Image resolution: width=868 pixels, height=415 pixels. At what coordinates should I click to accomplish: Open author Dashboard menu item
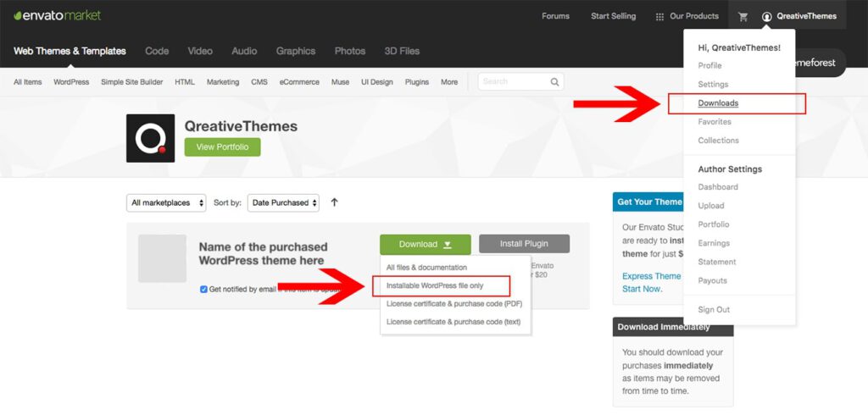(x=718, y=187)
